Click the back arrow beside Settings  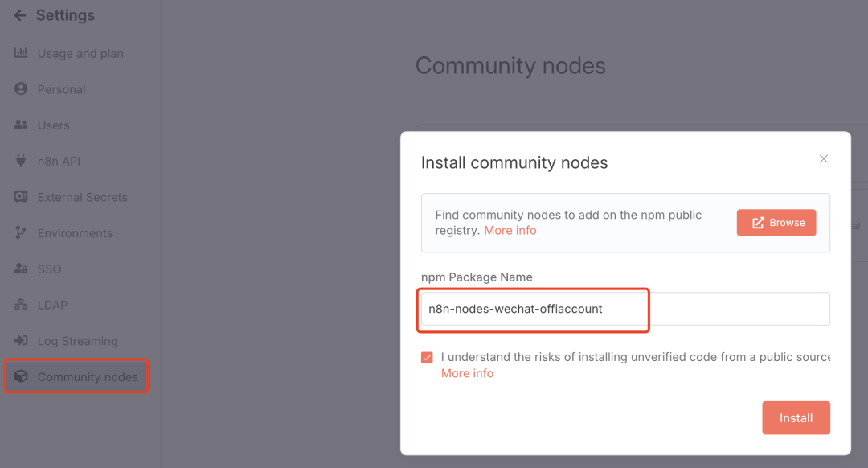[x=20, y=16]
